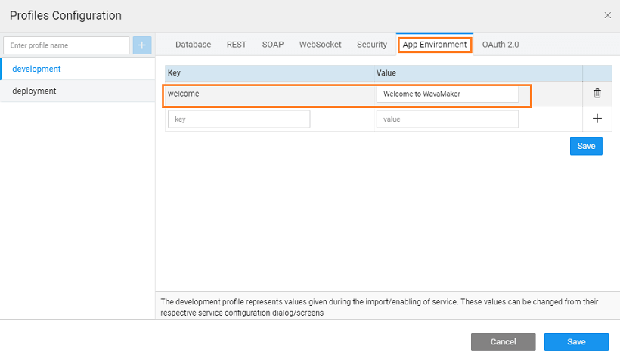This screenshot has width=620, height=364.
Task: Delete the welcome key row with trash icon
Action: [597, 94]
